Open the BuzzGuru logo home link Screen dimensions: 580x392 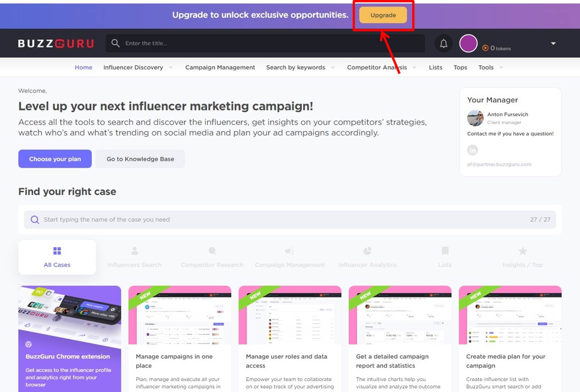(x=56, y=43)
